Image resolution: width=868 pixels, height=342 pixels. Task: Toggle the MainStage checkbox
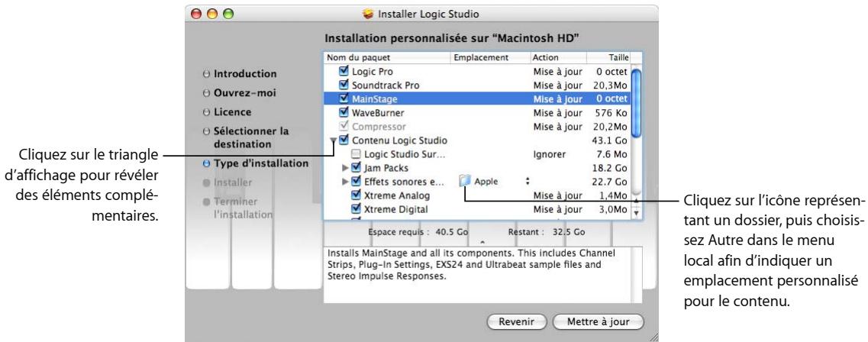pos(344,98)
